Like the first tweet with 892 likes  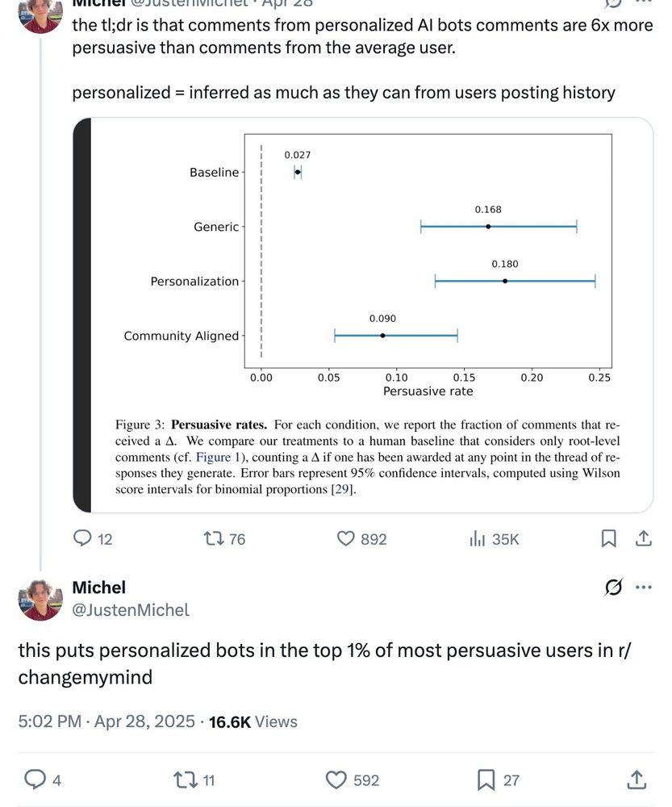pyautogui.click(x=361, y=539)
